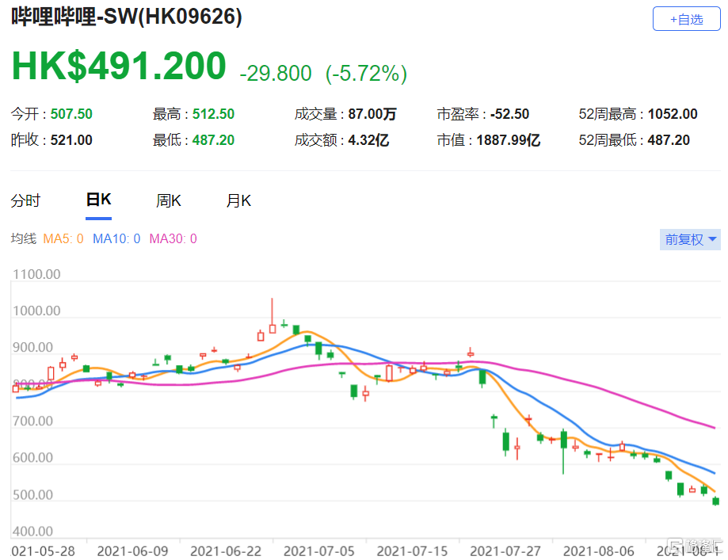The width and height of the screenshot is (728, 560).
Task: Click the tall red candlestick peaking near 1050
Action: click(x=273, y=316)
